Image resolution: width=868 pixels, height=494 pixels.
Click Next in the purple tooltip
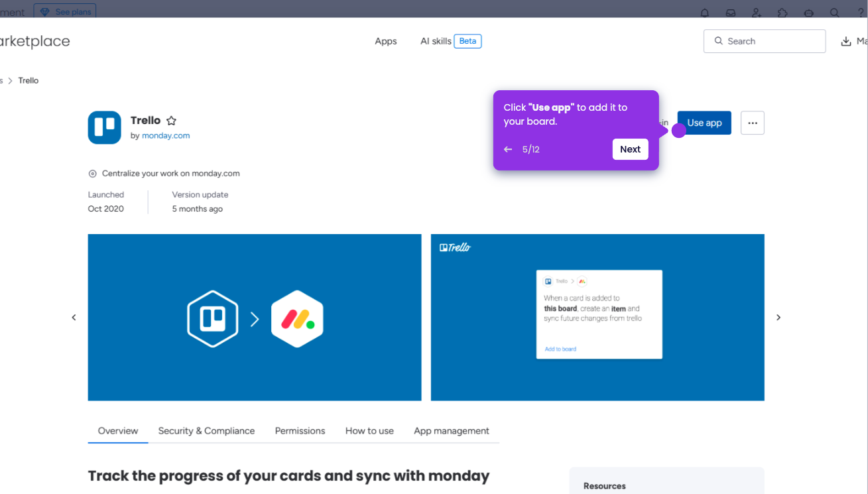point(630,149)
